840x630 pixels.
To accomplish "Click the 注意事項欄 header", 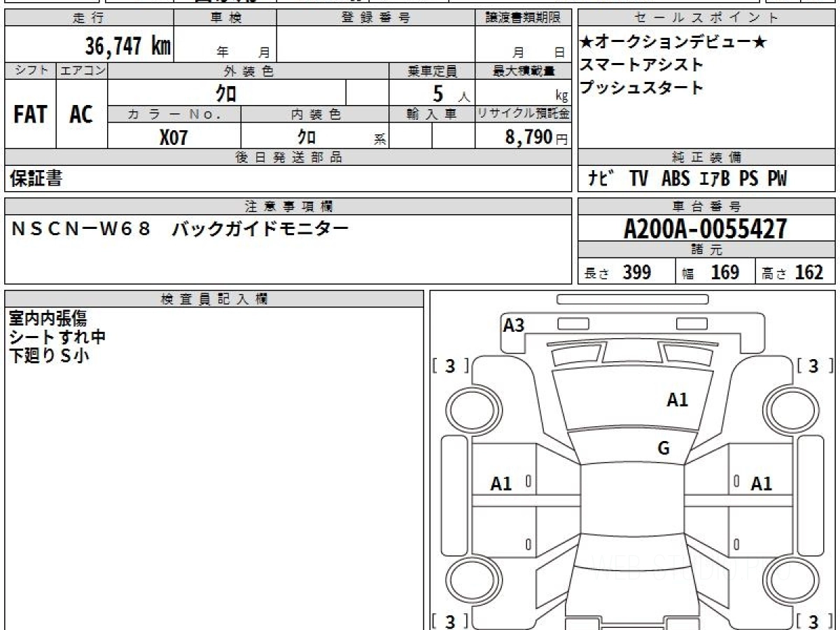I will (288, 206).
